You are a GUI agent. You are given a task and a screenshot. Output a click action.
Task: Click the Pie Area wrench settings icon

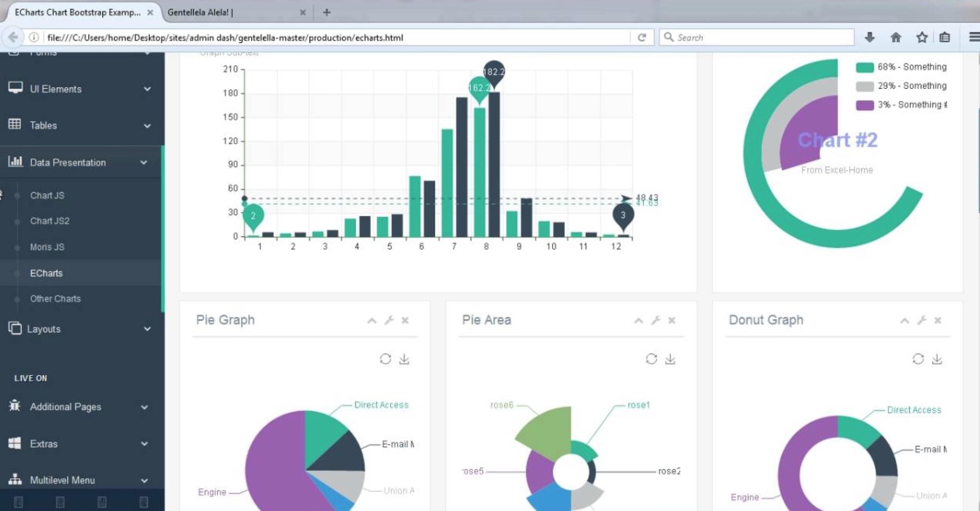click(x=656, y=320)
